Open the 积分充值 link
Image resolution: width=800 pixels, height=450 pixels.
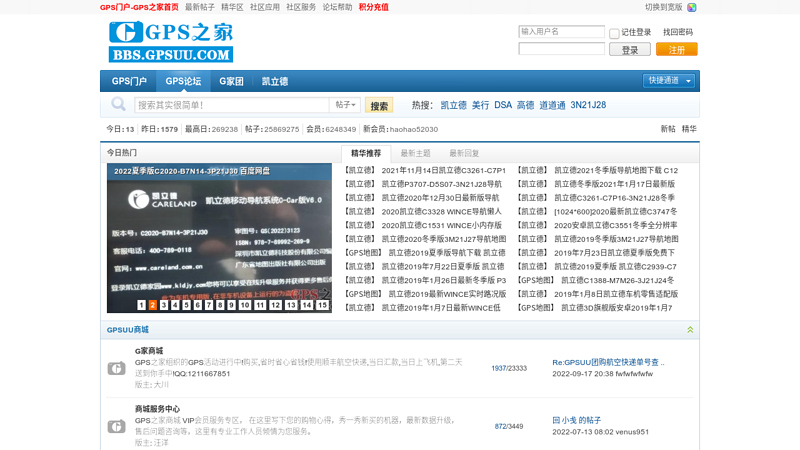point(373,7)
